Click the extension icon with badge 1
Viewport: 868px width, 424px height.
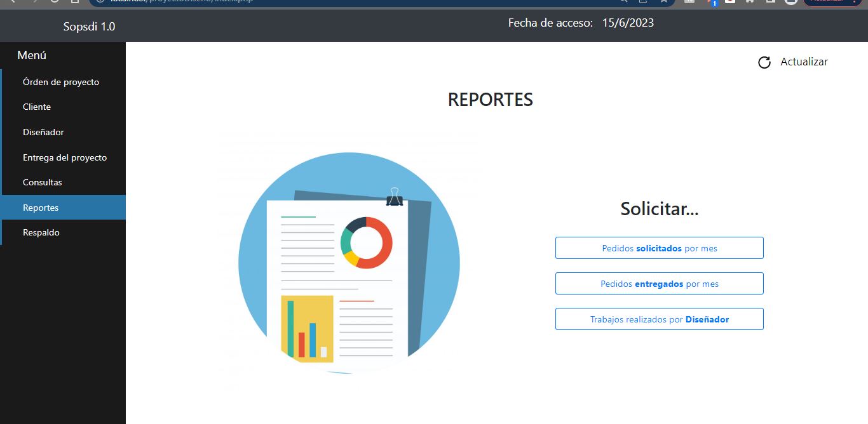[x=712, y=2]
